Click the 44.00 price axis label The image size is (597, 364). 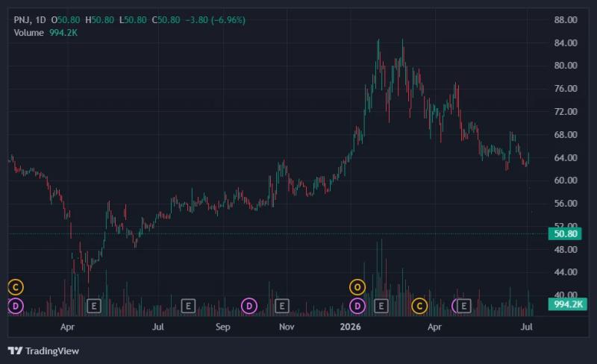click(566, 272)
